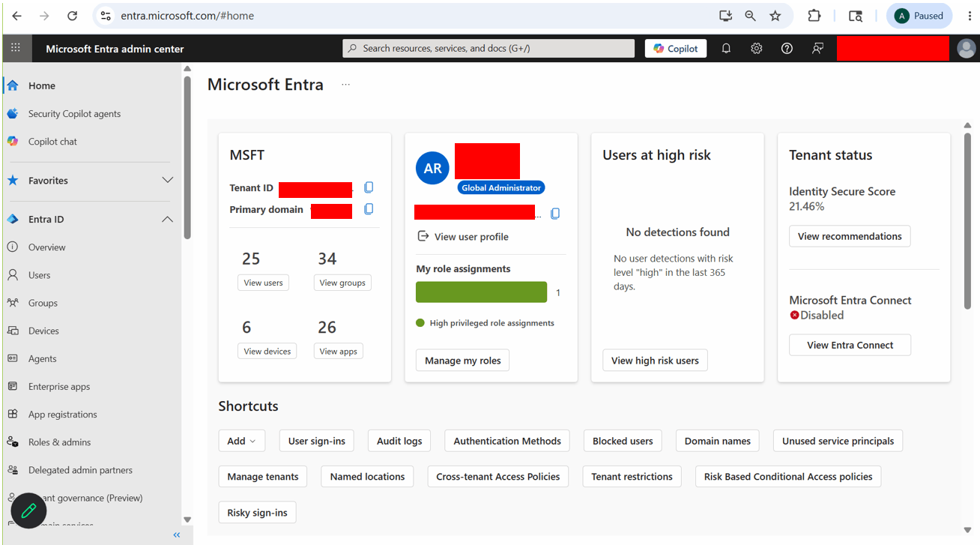Expand the Favorites section chevron
The height and width of the screenshot is (545, 980).
pos(167,181)
